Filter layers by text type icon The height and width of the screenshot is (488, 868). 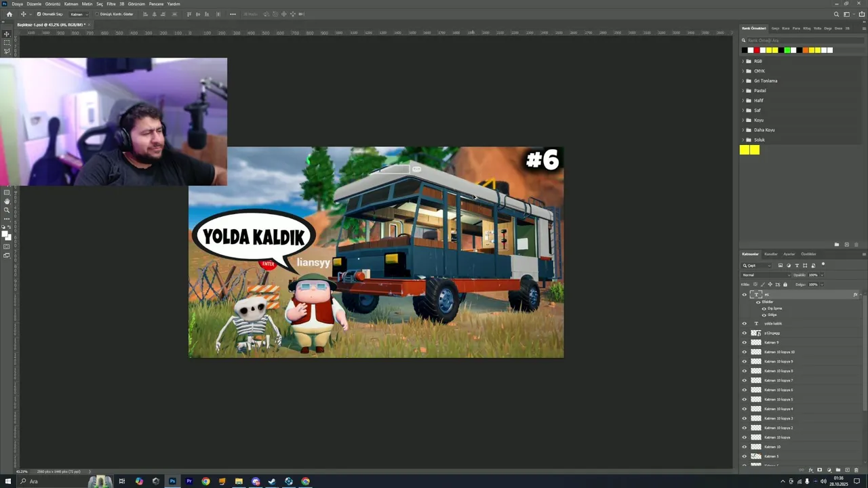pyautogui.click(x=797, y=266)
